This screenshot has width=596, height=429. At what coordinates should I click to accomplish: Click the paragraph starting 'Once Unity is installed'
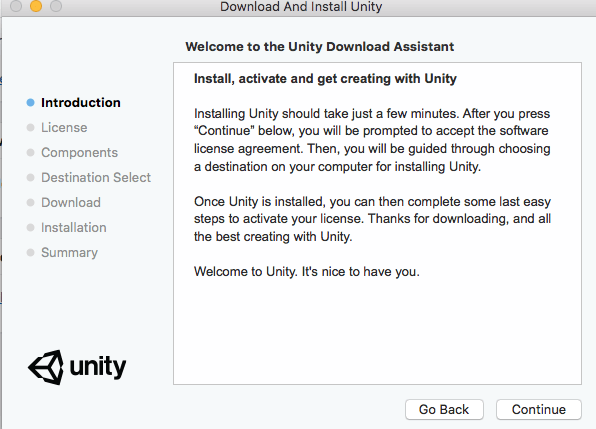pos(372,219)
